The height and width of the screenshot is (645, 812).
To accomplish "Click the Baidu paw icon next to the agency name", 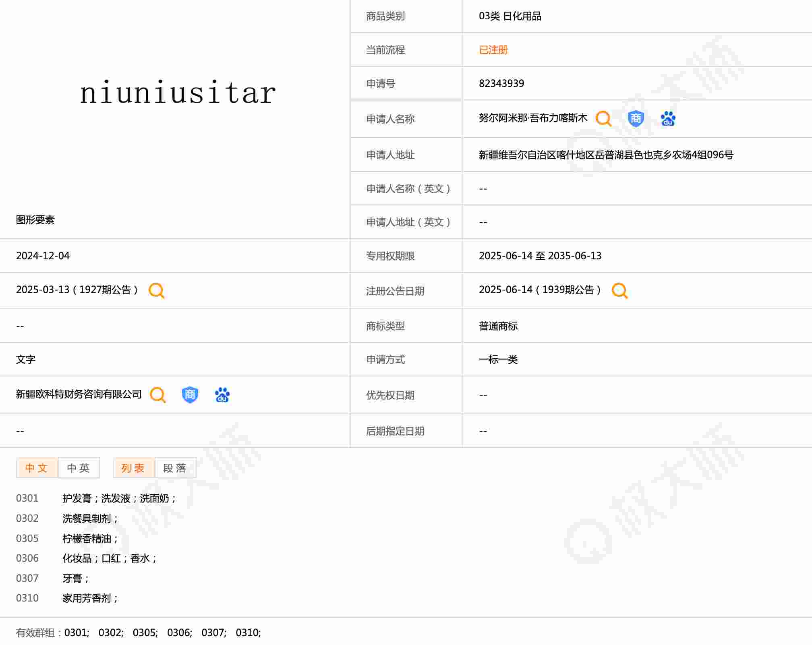I will [x=222, y=395].
